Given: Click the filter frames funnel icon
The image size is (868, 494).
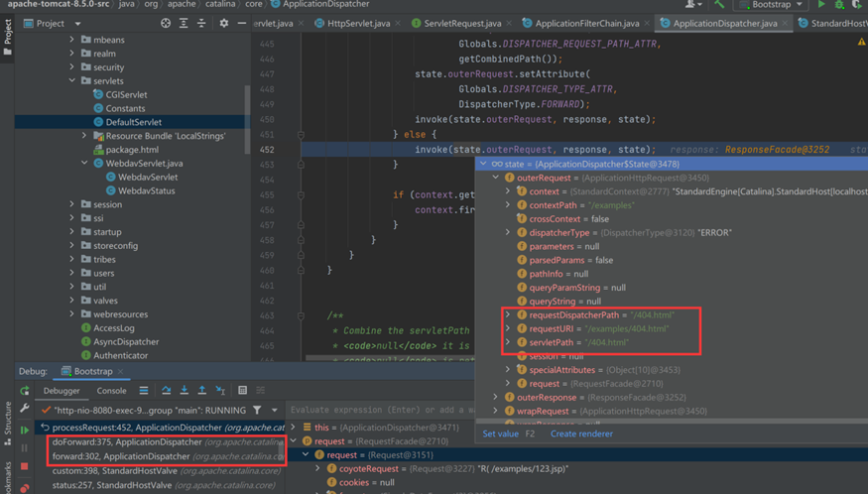Looking at the screenshot, I should pos(257,411).
